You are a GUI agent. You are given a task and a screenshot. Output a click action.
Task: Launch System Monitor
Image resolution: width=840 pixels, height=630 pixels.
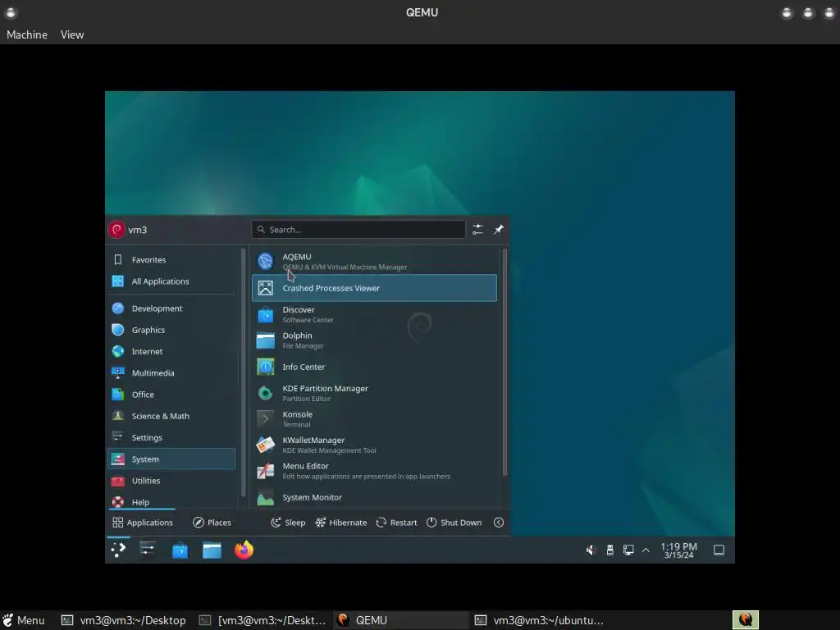point(374,497)
